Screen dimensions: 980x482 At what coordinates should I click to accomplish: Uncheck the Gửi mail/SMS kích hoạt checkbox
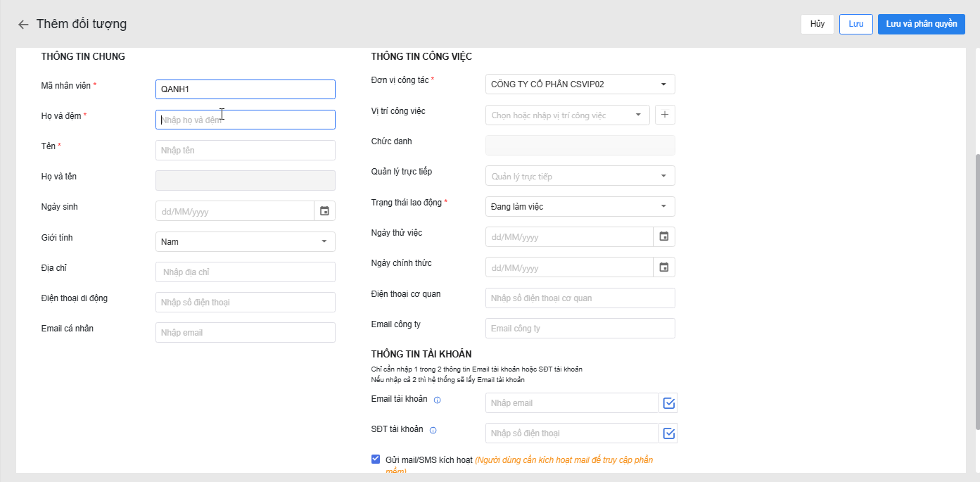(x=376, y=459)
